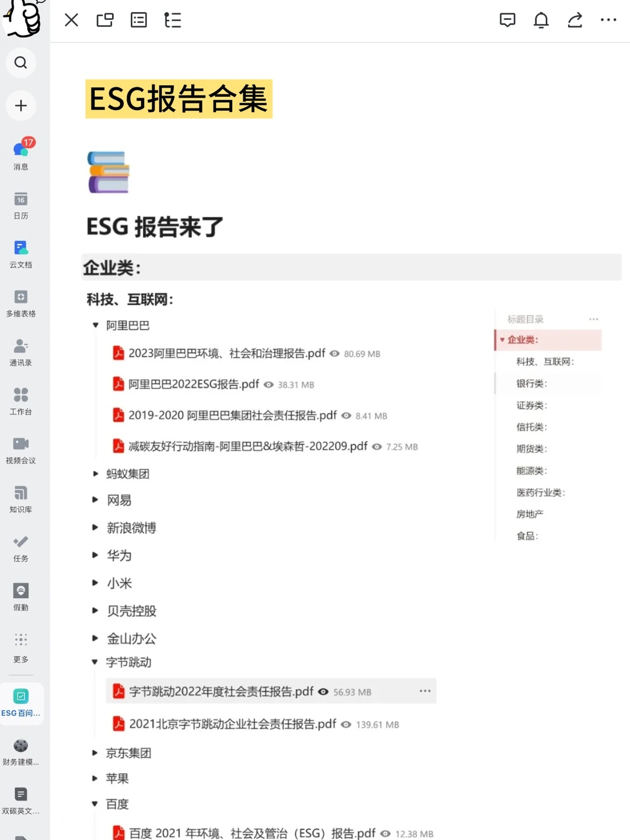Open 任务 tasks in sidebar
630x840 pixels.
pos(21,548)
